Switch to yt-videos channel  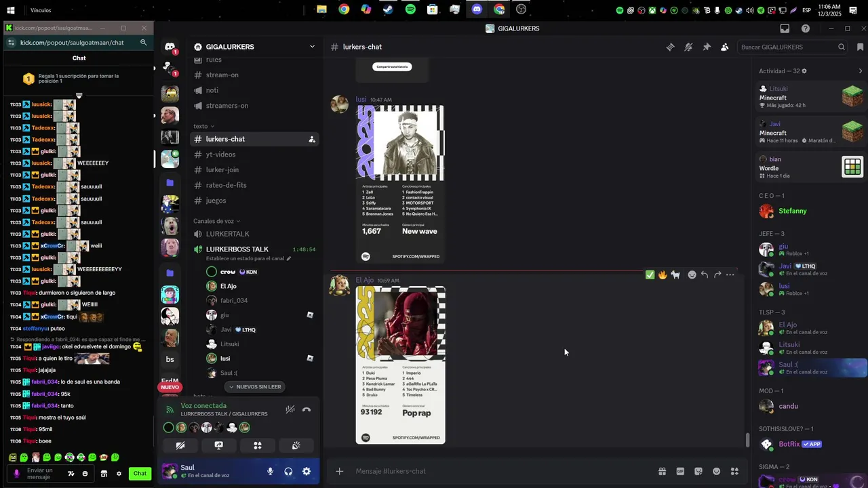[x=254, y=155]
